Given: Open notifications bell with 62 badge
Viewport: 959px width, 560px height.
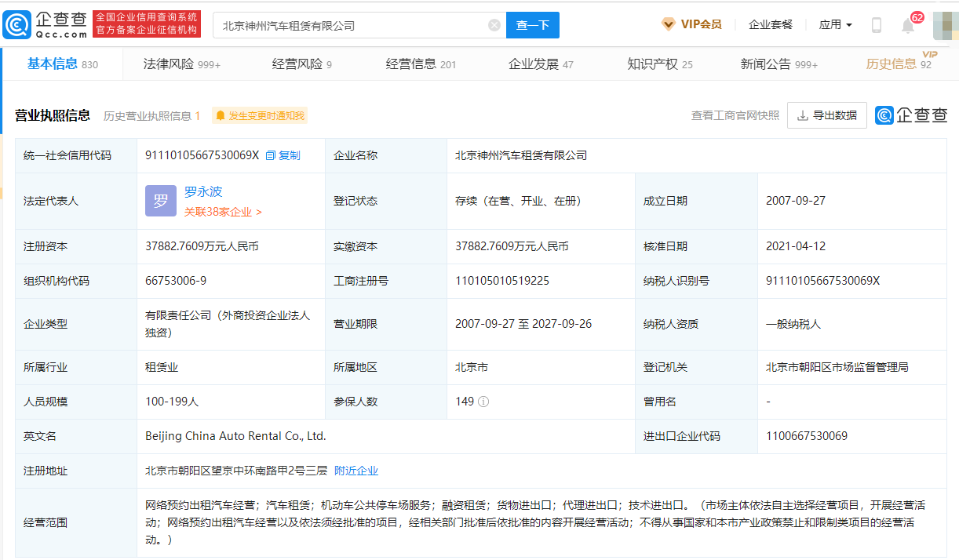Looking at the screenshot, I should [908, 25].
